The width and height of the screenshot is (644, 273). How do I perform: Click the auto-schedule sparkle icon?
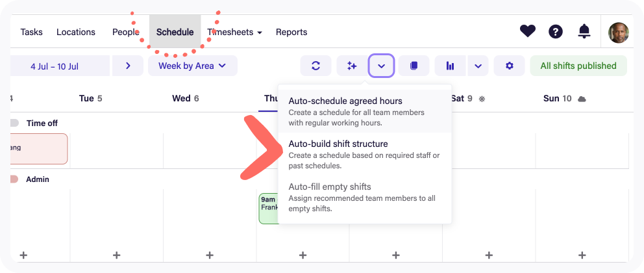[352, 66]
